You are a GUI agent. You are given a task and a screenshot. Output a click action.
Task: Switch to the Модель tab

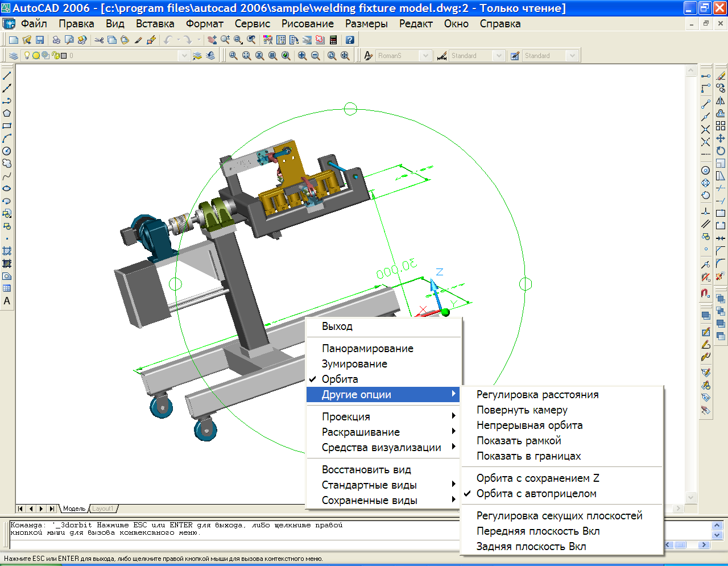[74, 509]
